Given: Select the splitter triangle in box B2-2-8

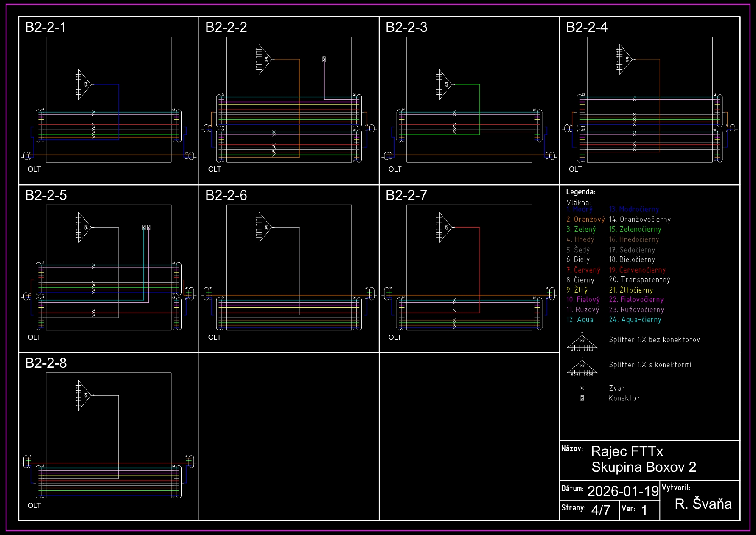Looking at the screenshot, I should [x=84, y=395].
